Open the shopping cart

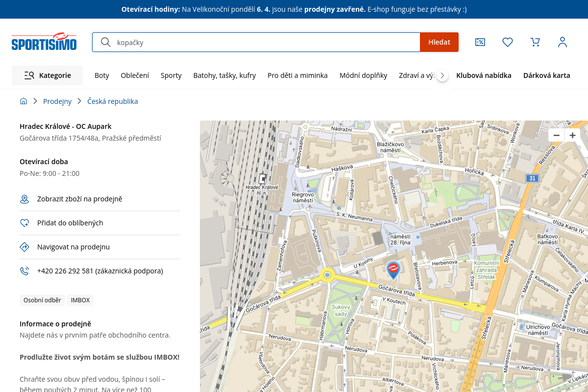535,42
